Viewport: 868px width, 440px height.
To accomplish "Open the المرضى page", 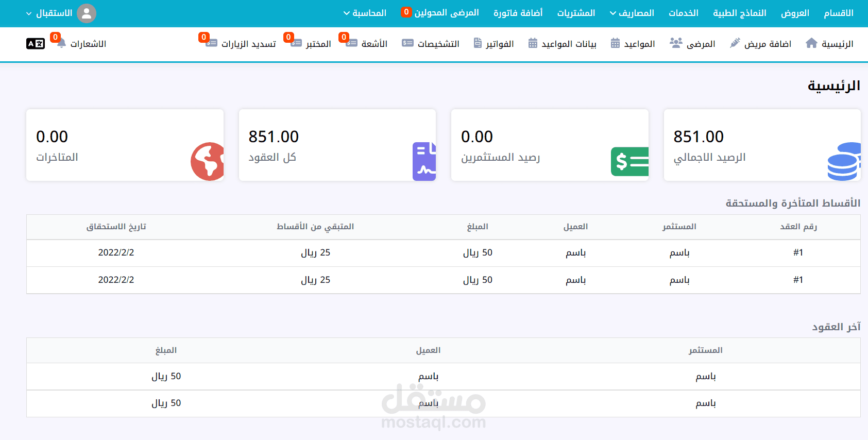I will pos(701,44).
